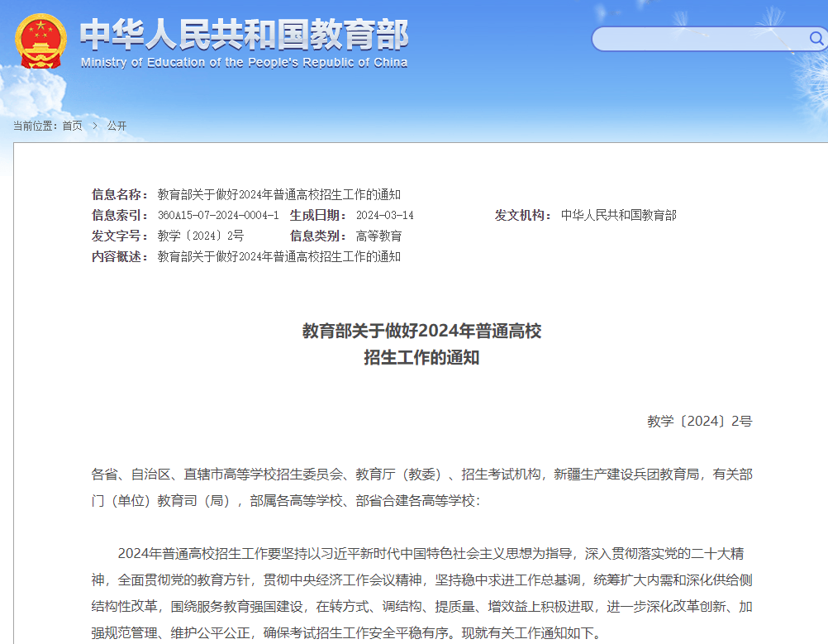Click the article heading 教育部关于做好2024年普通高校
The height and width of the screenshot is (644, 828).
[x=422, y=332]
